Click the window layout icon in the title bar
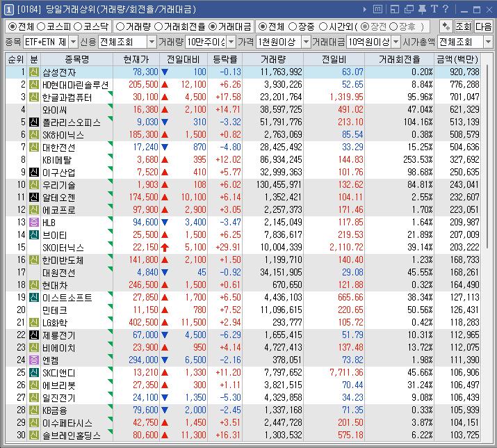This screenshot has height=448, width=497. click(395, 9)
